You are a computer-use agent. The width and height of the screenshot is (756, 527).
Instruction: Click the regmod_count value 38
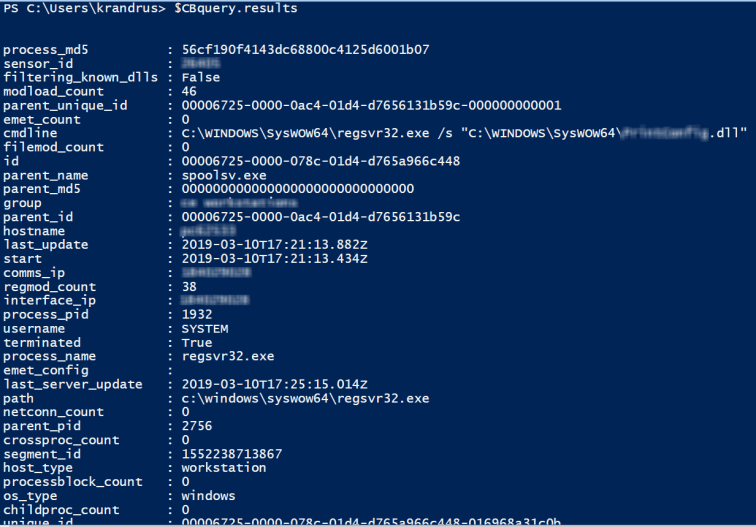click(x=189, y=287)
